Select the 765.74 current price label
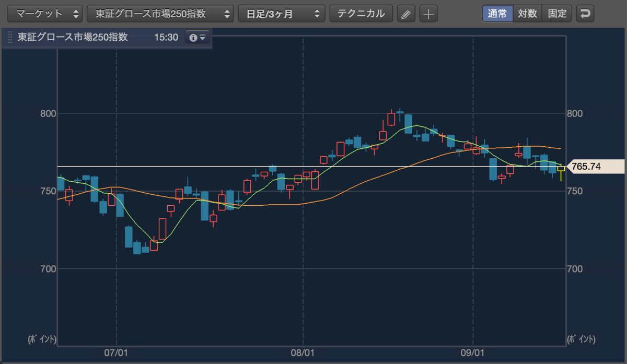Screen dimensions: 627x364 point(596,167)
